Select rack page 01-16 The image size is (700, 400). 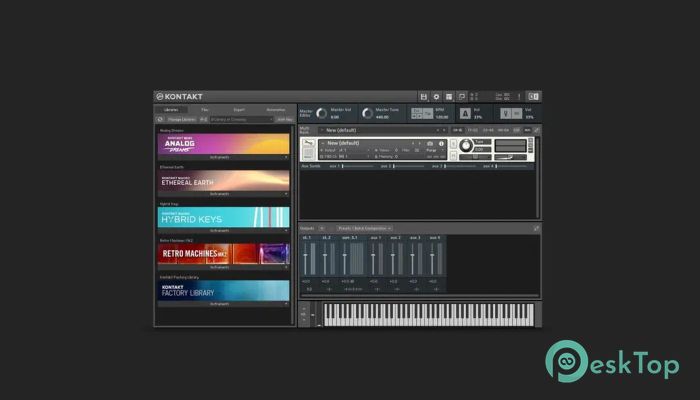coord(457,130)
